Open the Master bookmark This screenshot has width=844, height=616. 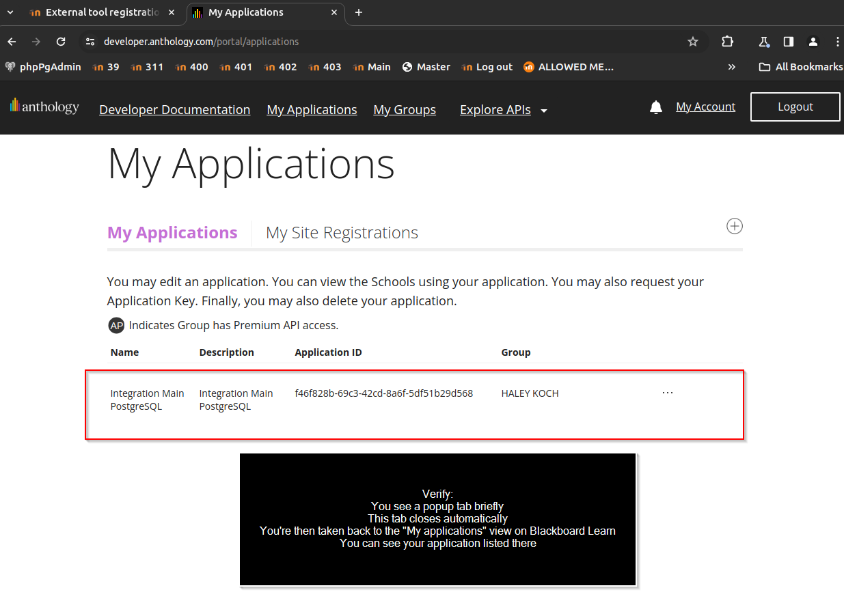coord(426,67)
